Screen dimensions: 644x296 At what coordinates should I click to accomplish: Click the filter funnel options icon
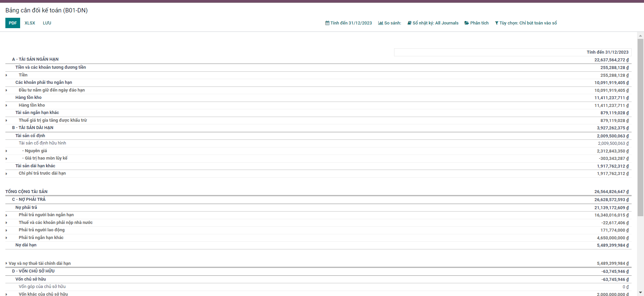pyautogui.click(x=496, y=23)
